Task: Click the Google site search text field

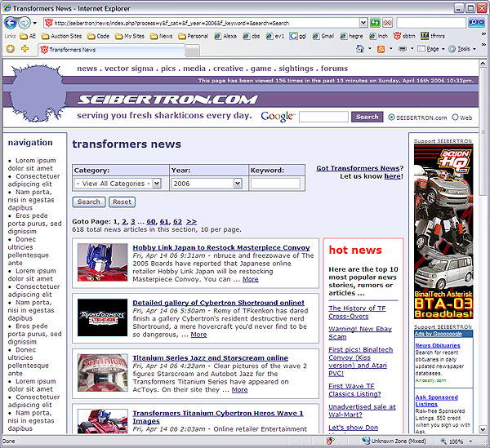Action: click(323, 117)
